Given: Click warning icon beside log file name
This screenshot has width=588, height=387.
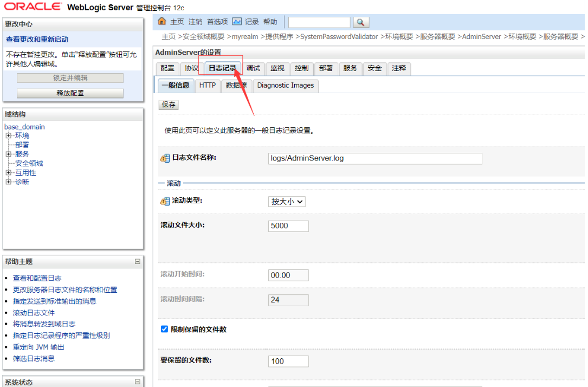Looking at the screenshot, I should [x=165, y=158].
